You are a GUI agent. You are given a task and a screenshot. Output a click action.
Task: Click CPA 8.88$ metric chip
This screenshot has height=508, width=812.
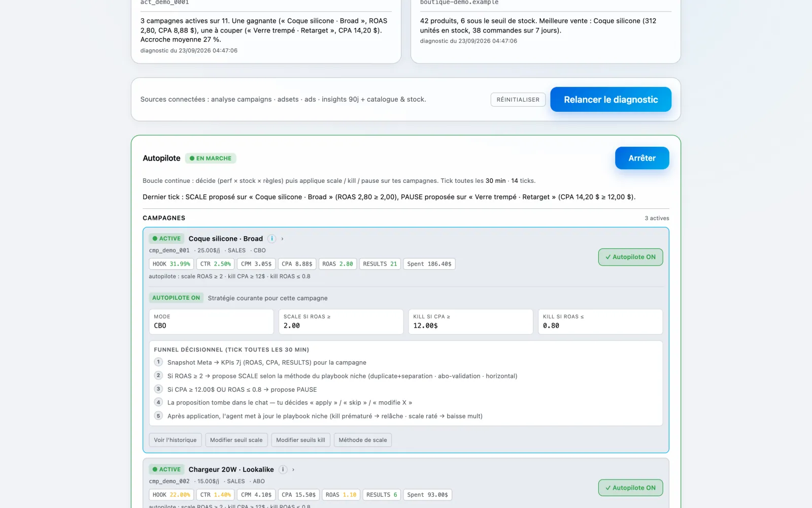tap(297, 264)
